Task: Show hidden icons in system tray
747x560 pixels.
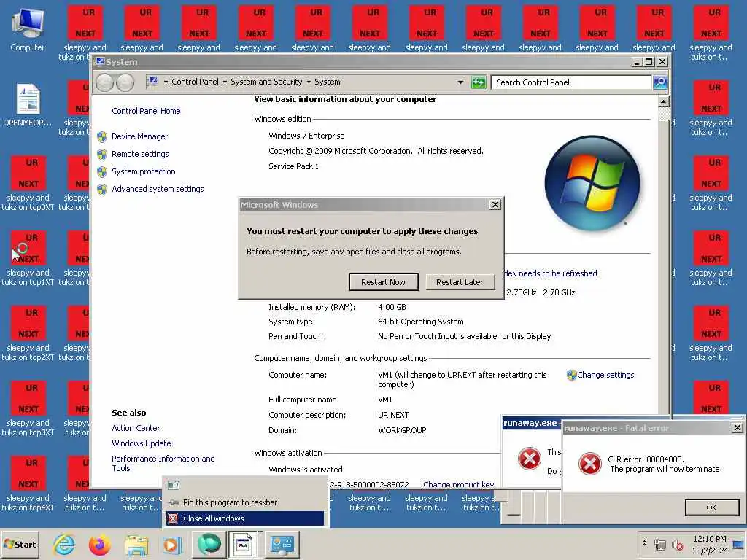Action: [x=644, y=544]
